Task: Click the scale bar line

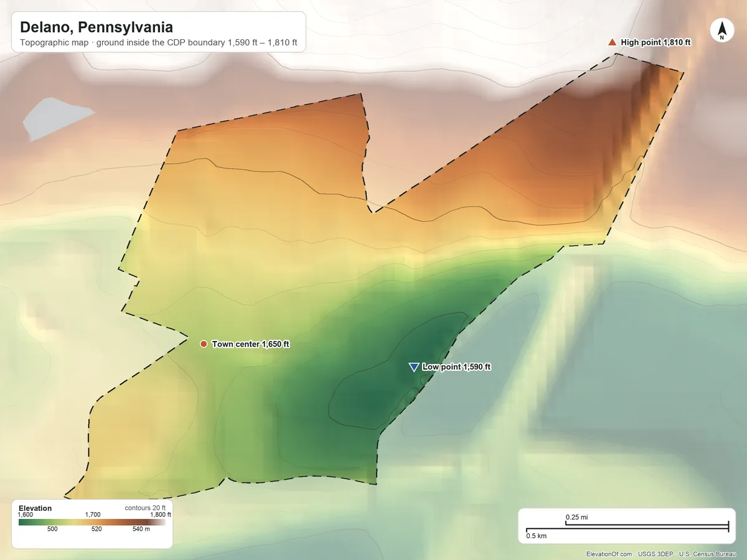Action: click(x=627, y=526)
